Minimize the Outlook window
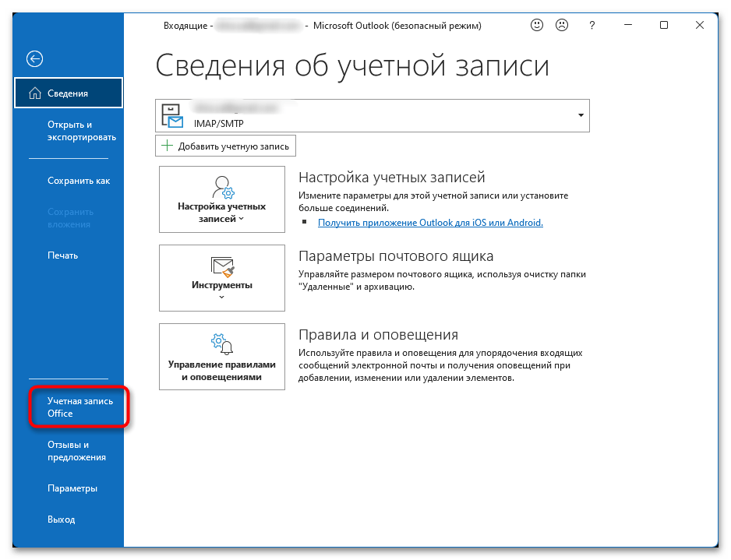 click(628, 25)
